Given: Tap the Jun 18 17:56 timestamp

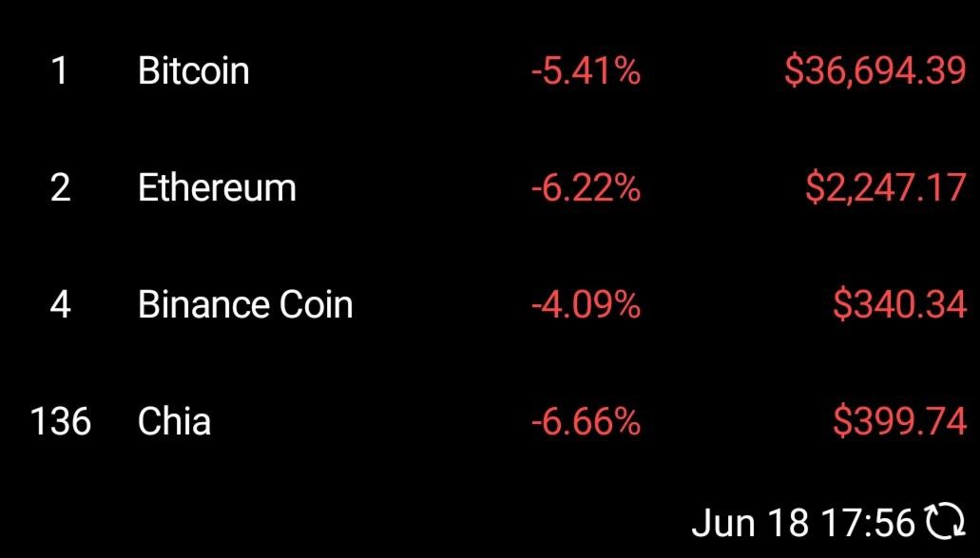Looking at the screenshot, I should coord(803,522).
